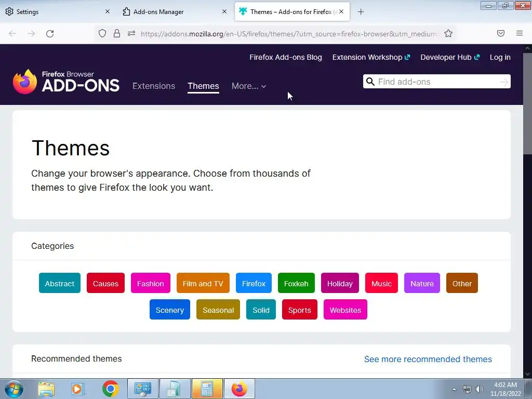Open the Themes navigation link
Screen dimensions: 532x399
point(203,86)
